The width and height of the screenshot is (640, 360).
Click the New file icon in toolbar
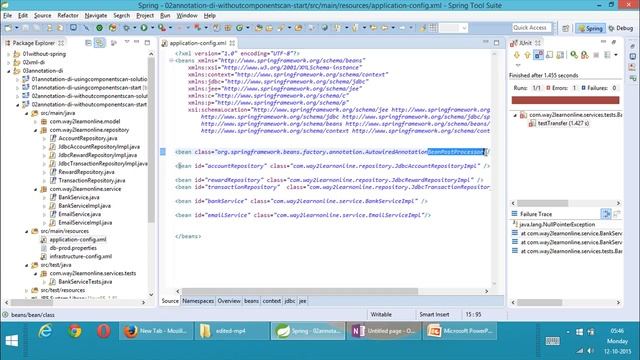(x=8, y=28)
